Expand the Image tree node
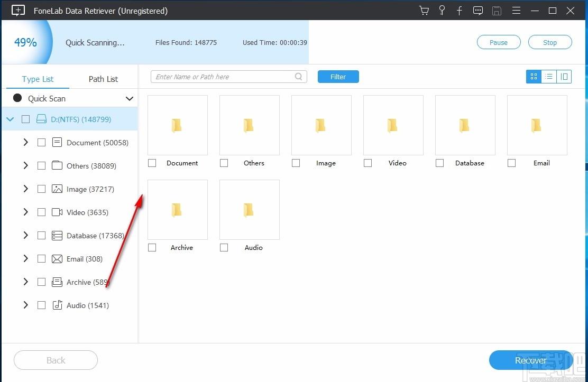This screenshot has width=588, height=382. click(x=25, y=189)
